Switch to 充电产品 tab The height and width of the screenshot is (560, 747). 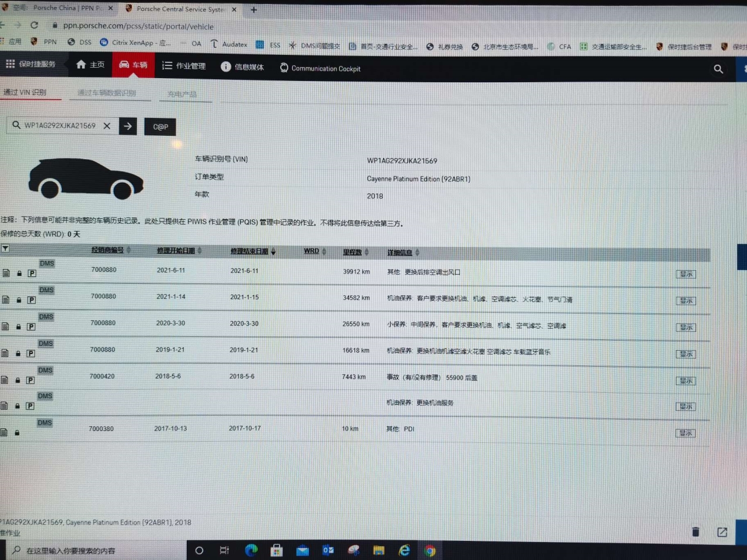coord(182,94)
